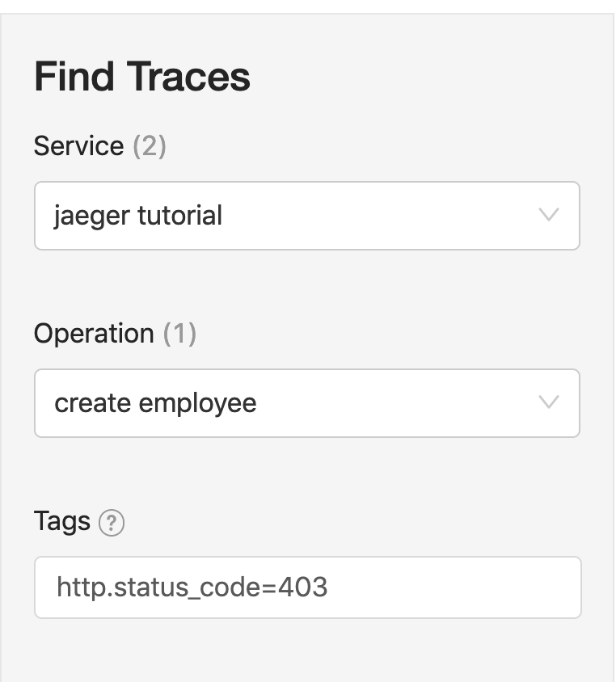Screen dimensions: 616x682
Task: Click the Service field label
Action: (78, 146)
